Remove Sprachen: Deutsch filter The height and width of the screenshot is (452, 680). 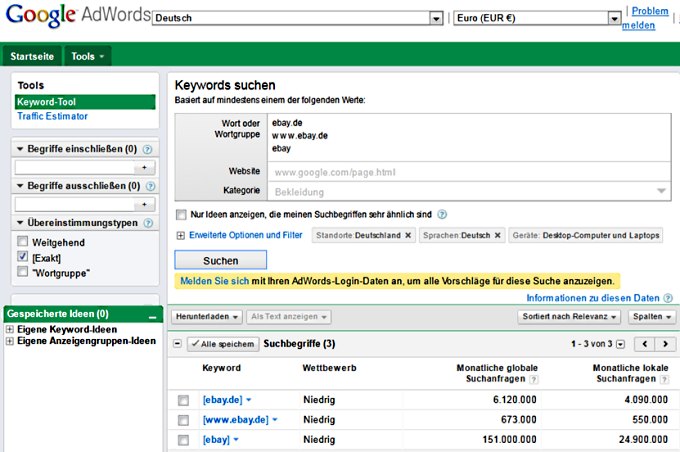coord(497,235)
